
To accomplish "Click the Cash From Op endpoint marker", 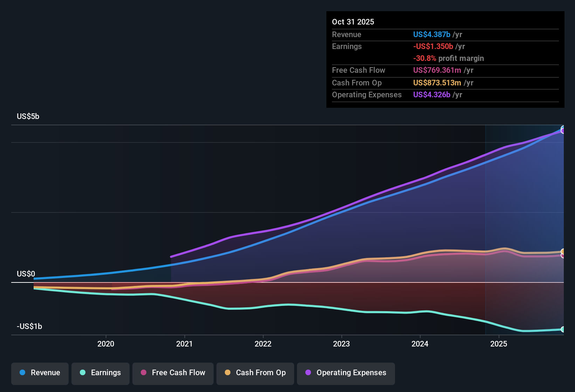I will point(563,251).
